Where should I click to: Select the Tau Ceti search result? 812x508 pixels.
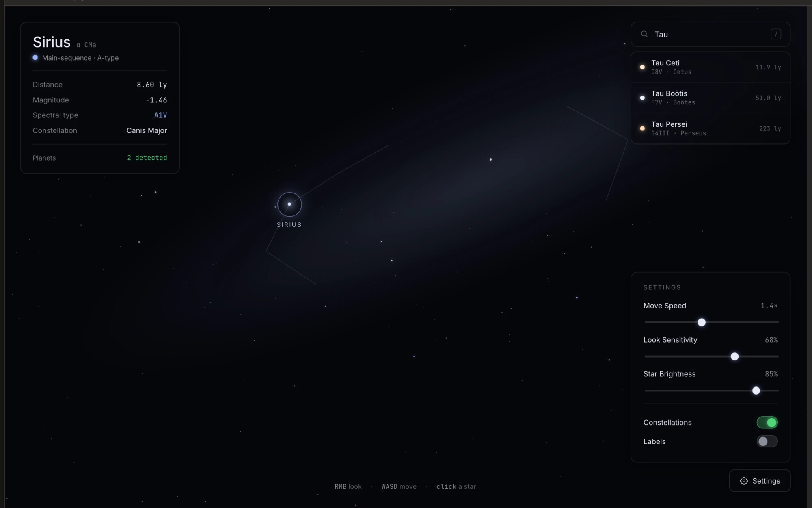(710, 67)
